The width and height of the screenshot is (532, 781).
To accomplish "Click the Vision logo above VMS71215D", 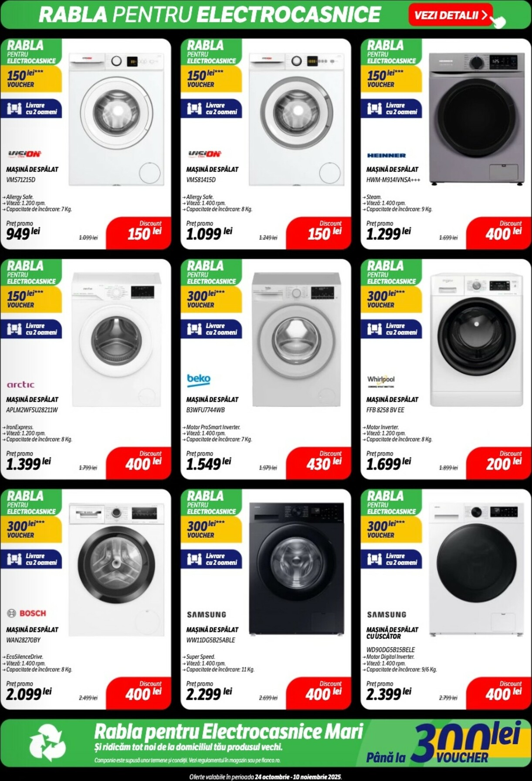I will click(24, 154).
